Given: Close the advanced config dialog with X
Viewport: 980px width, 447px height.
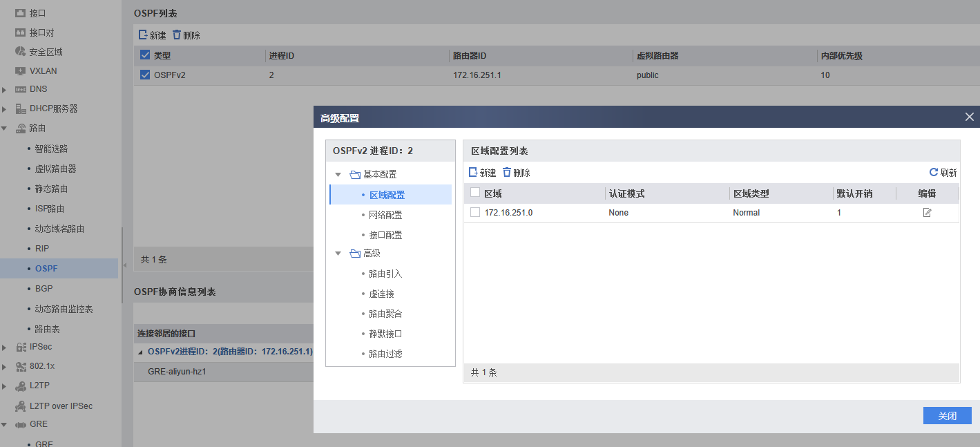Looking at the screenshot, I should [970, 117].
